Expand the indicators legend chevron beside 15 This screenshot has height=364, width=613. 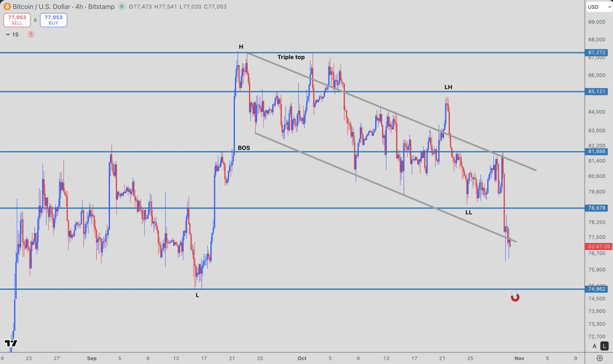(8, 35)
